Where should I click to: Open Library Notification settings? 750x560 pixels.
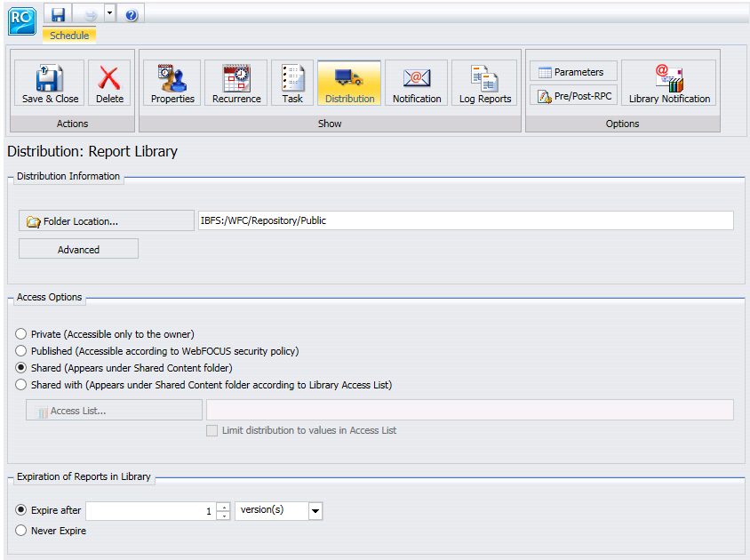pos(669,83)
